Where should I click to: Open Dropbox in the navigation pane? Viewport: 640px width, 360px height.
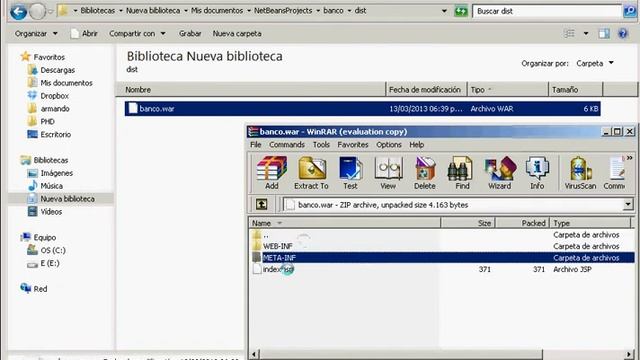48,96
